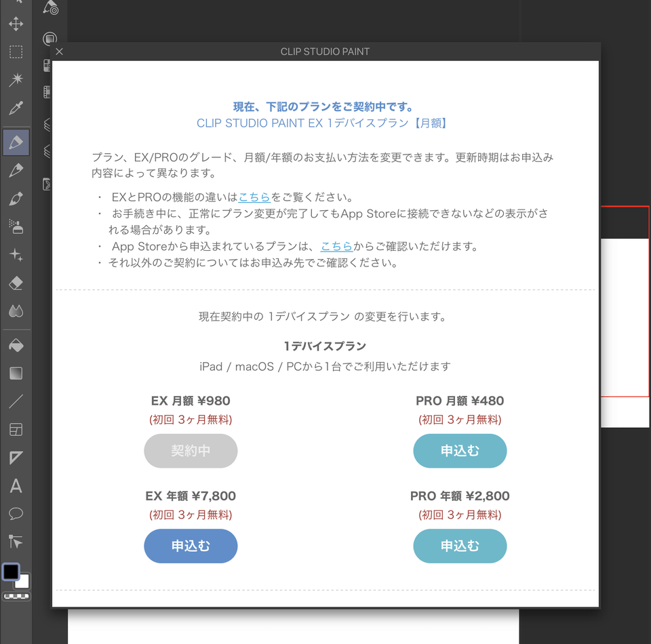Select the Figure line tool
Viewport: 651px width, 644px height.
[x=16, y=401]
